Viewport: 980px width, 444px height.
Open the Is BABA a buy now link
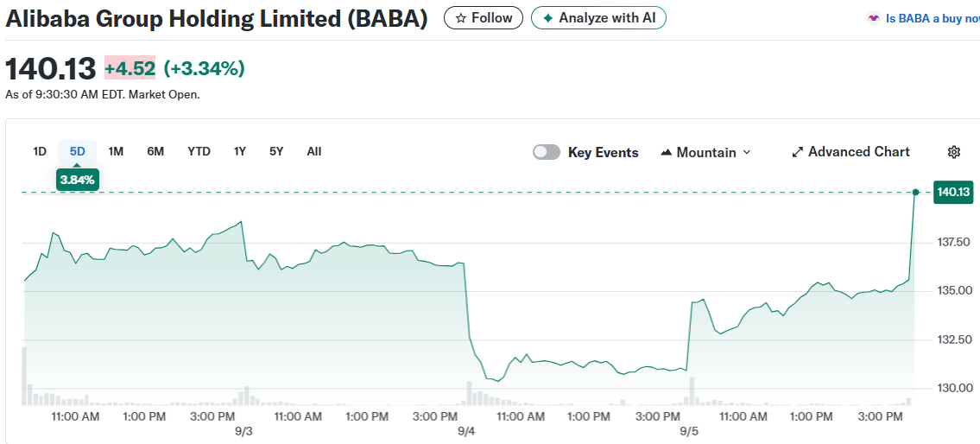(933, 19)
